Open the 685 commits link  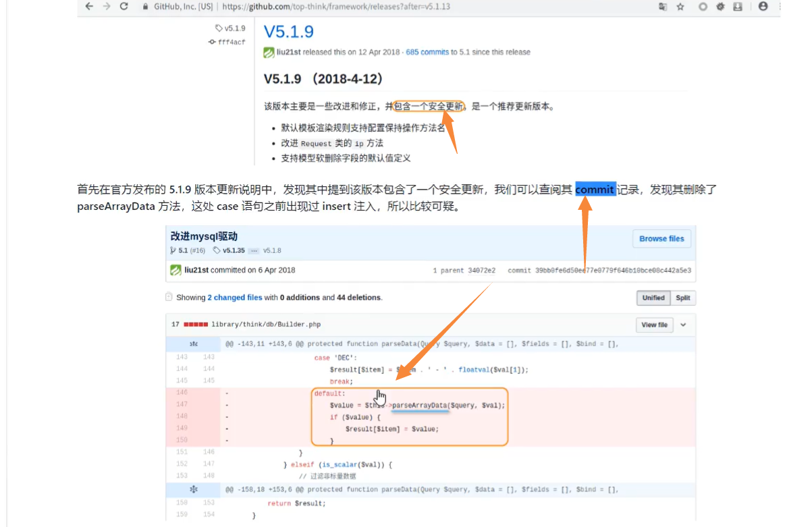coord(427,52)
